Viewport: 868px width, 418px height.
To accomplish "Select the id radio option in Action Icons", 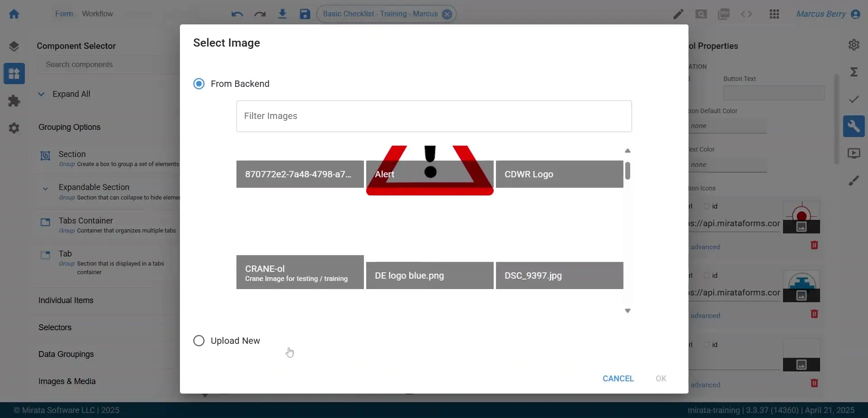I will click(708, 206).
